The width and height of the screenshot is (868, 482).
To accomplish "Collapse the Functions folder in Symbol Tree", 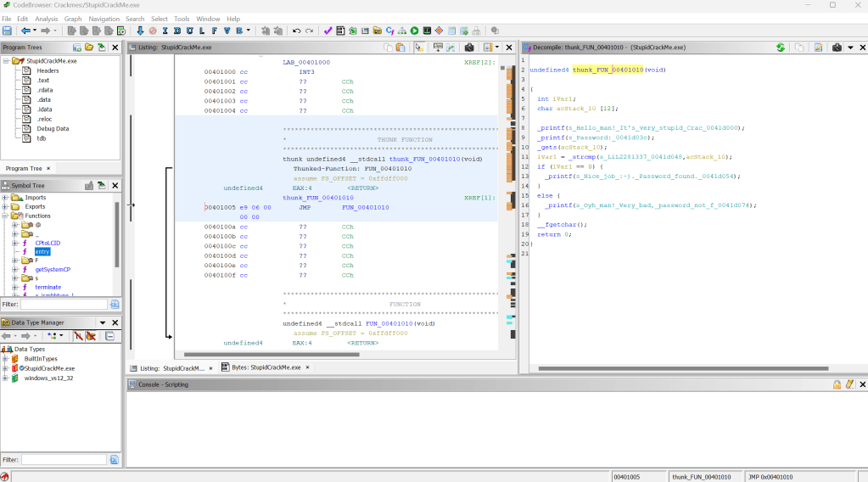I will coord(5,216).
